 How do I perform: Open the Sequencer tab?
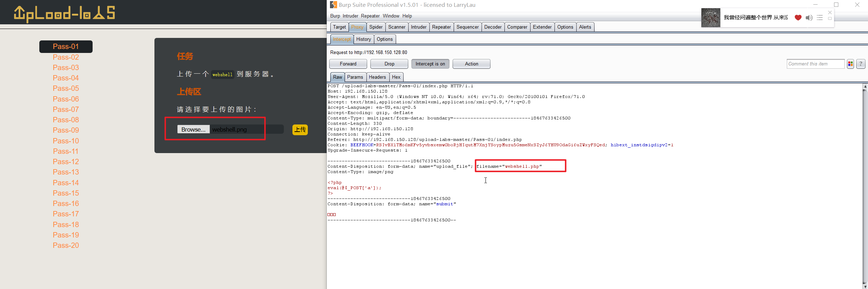pyautogui.click(x=468, y=27)
